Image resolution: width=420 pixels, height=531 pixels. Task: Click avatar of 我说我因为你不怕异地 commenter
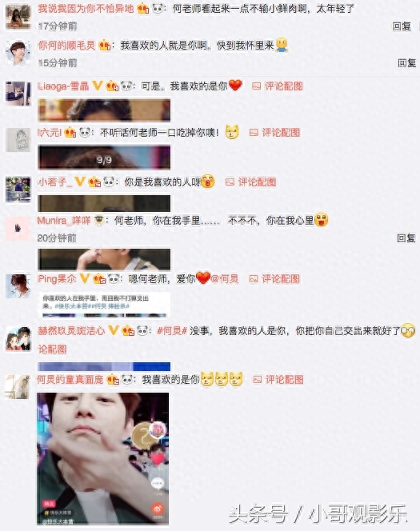tap(18, 17)
